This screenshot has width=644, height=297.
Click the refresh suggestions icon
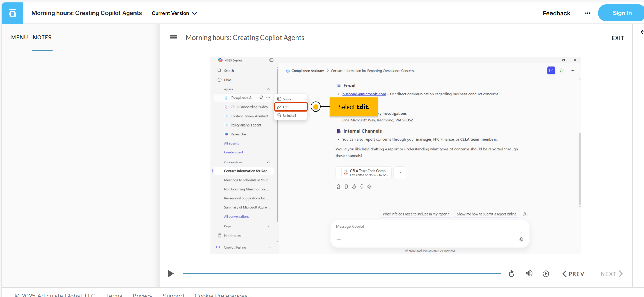[x=525, y=214]
